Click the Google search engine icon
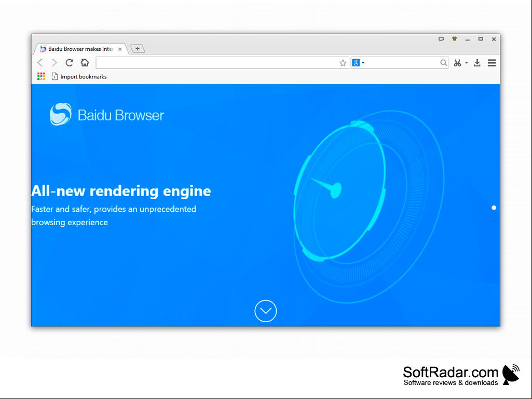The height and width of the screenshot is (399, 532). pos(356,63)
